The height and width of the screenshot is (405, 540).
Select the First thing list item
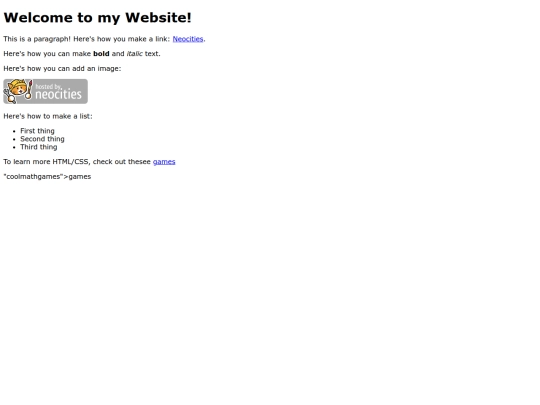tap(37, 131)
